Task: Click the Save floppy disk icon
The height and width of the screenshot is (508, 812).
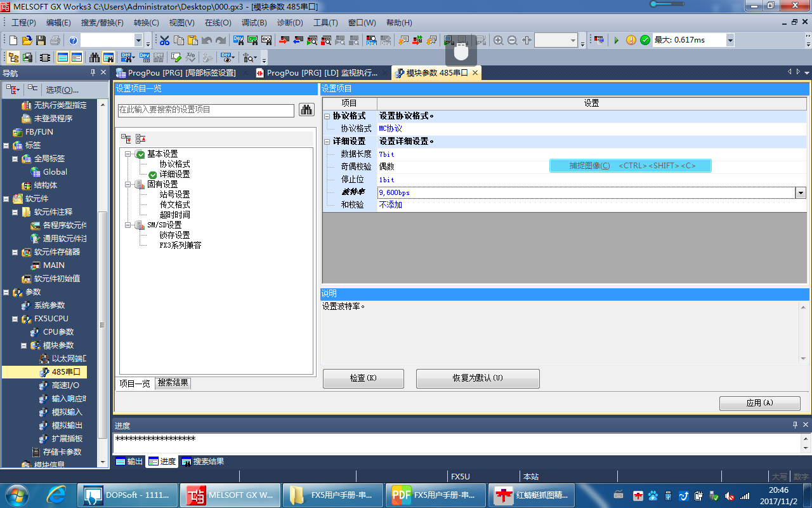Action: [41, 40]
